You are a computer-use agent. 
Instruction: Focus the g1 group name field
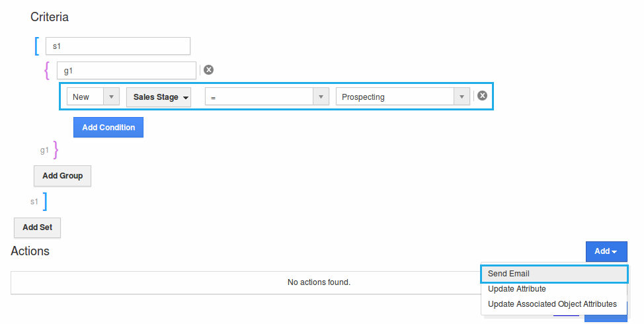pos(126,70)
